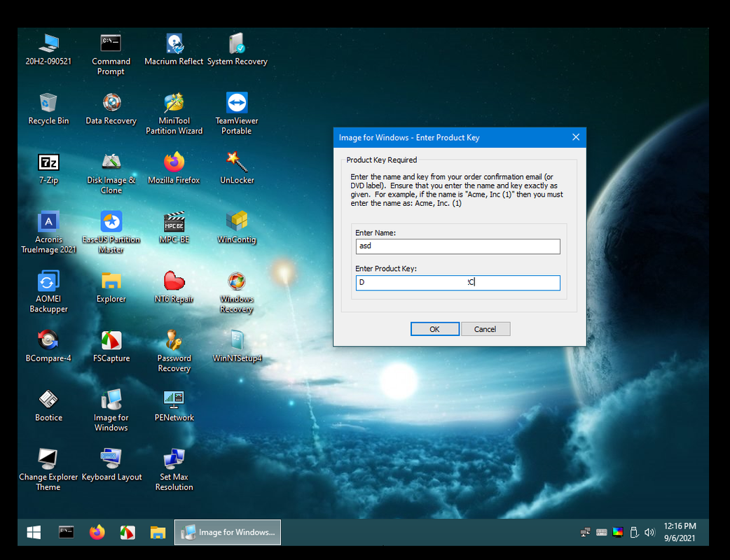Select Image for Windows taskbar button
The width and height of the screenshot is (730, 560).
pyautogui.click(x=228, y=532)
